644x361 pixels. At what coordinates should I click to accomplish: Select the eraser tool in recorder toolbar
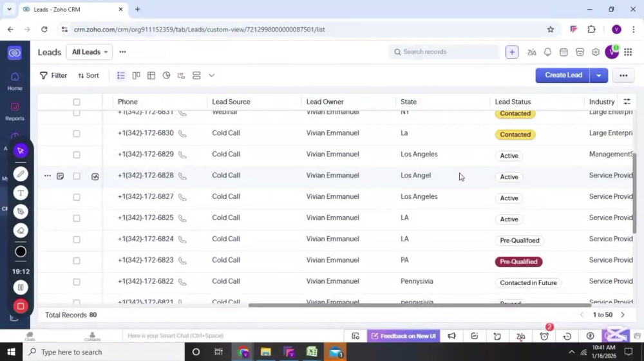coord(21,230)
